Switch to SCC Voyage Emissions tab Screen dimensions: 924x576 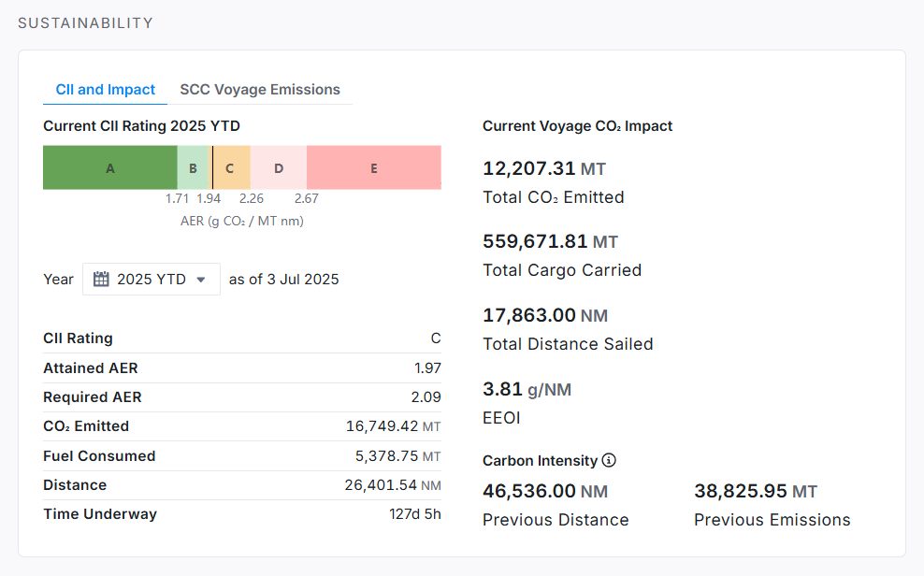[260, 90]
